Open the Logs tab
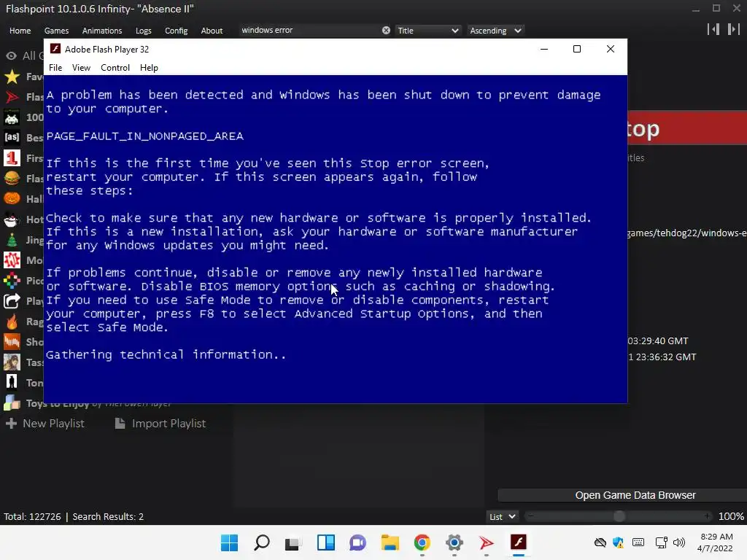This screenshot has height=560, width=747. [x=144, y=31]
